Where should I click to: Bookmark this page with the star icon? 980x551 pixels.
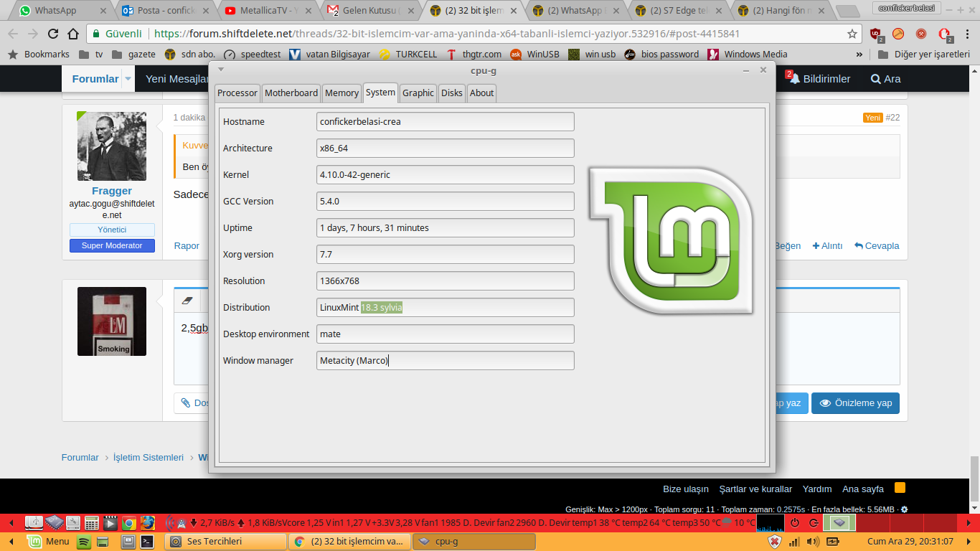(x=852, y=34)
